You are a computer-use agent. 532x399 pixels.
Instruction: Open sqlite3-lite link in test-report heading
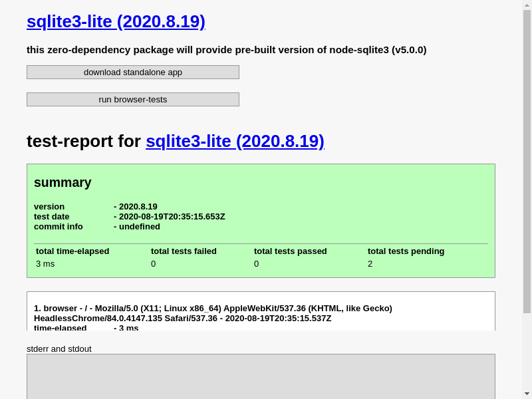click(x=235, y=141)
